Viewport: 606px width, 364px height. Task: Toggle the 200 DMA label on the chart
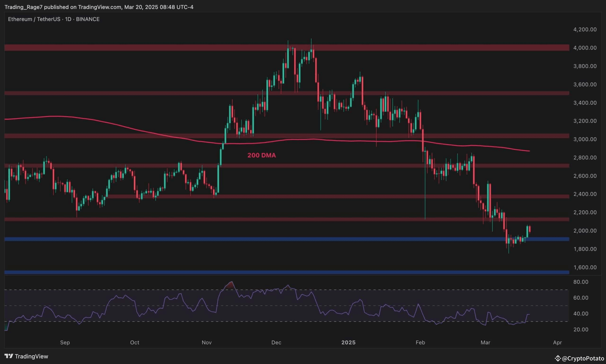click(261, 155)
